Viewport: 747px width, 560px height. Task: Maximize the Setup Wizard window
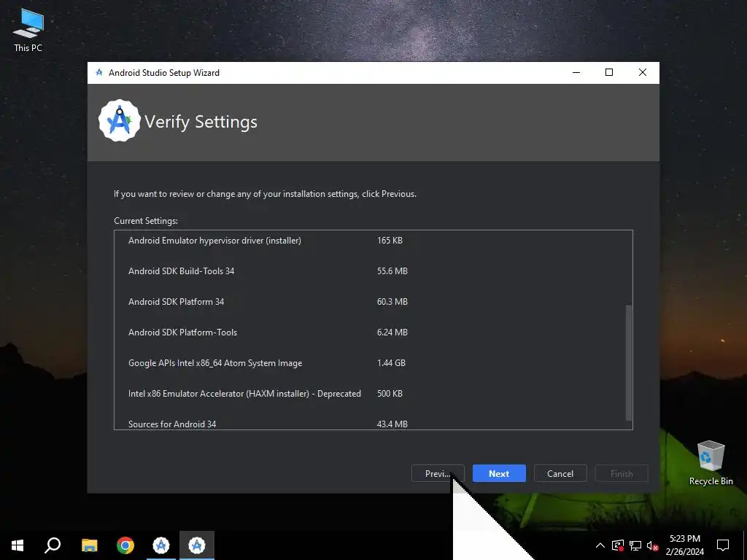[609, 72]
